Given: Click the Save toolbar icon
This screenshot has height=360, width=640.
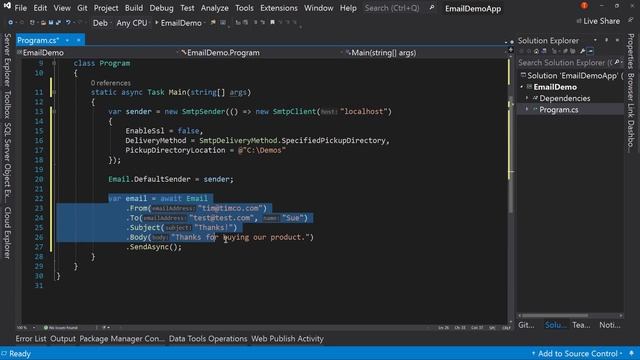Looking at the screenshot, I should point(51,22).
